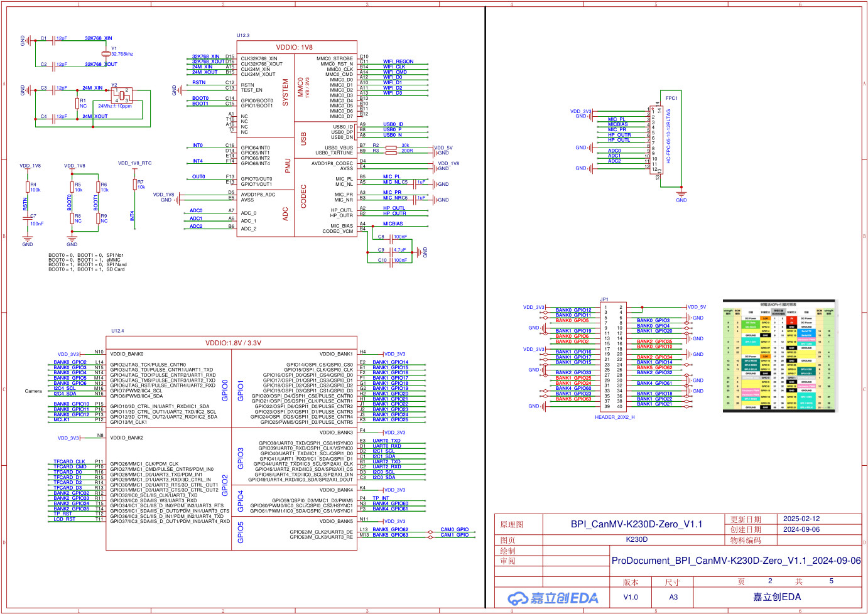
Task: Select the HC-FPC-05-10-12RLTAG part label
Action: (668, 136)
